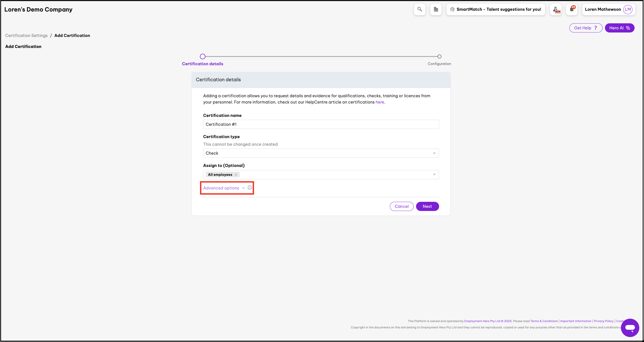Open the Certification type dropdown
The image size is (644, 342).
pos(321,153)
